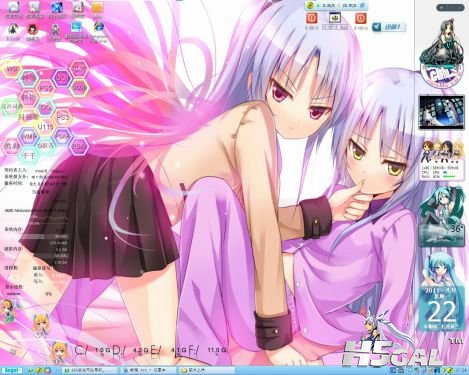This screenshot has height=375, width=469.
Task: Open the small pixel character desktop icon
Action: pos(55,30)
